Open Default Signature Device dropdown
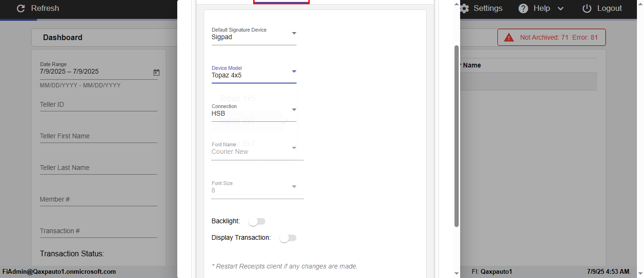The width and height of the screenshot is (644, 278). (x=254, y=34)
